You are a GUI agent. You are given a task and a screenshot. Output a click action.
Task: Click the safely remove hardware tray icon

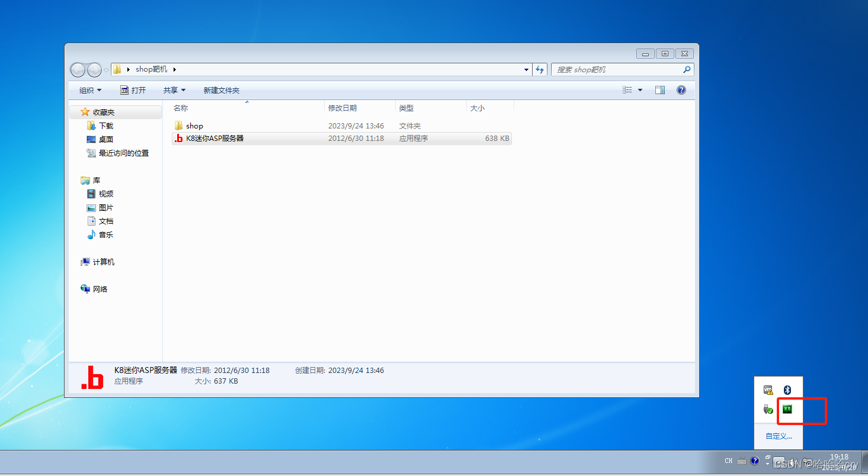[x=768, y=409]
